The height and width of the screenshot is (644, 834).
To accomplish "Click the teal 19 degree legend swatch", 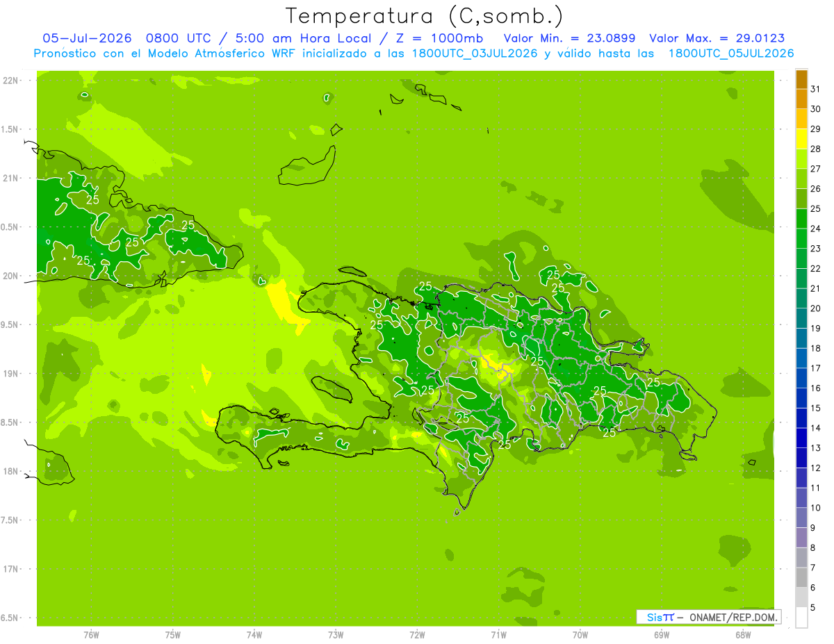I will coord(801,318).
